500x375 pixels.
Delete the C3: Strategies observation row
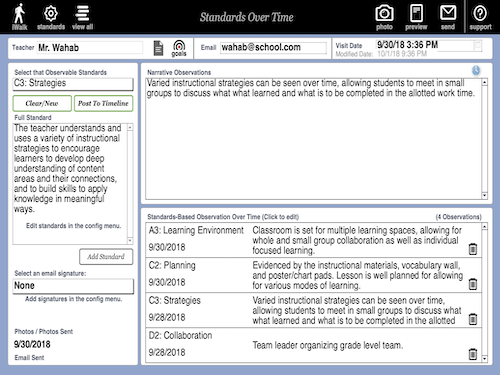pyautogui.click(x=473, y=319)
